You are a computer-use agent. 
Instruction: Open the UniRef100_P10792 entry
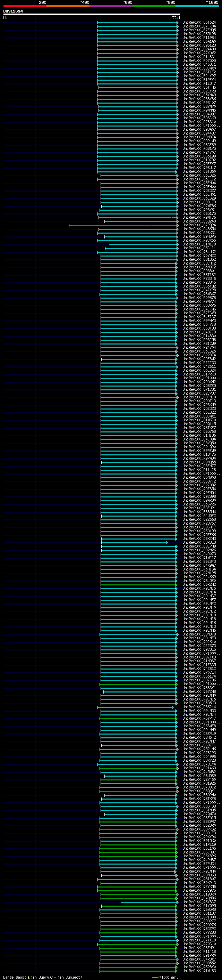coord(199,160)
